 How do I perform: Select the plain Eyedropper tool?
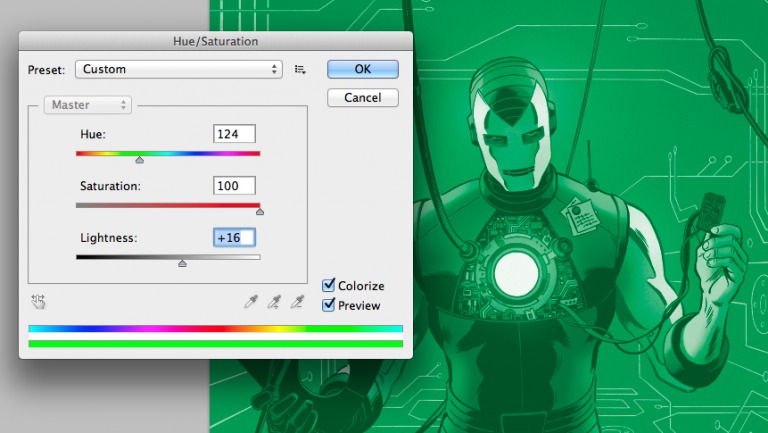(252, 301)
